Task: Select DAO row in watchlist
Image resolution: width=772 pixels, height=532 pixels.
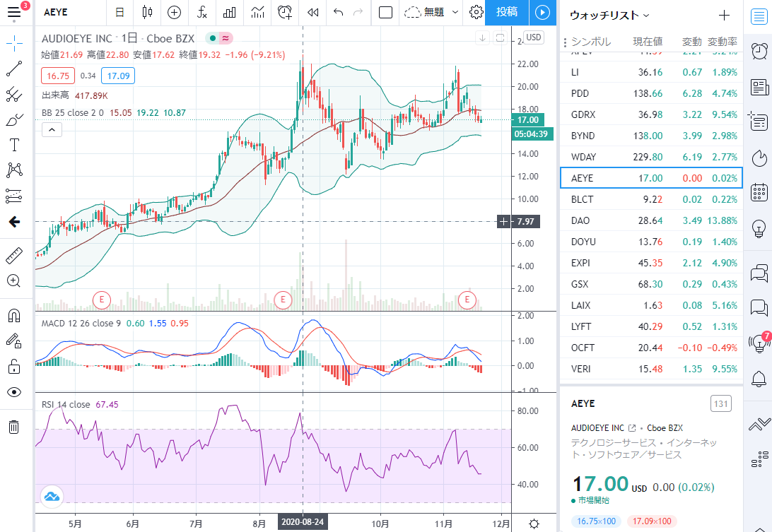Action: [x=651, y=220]
